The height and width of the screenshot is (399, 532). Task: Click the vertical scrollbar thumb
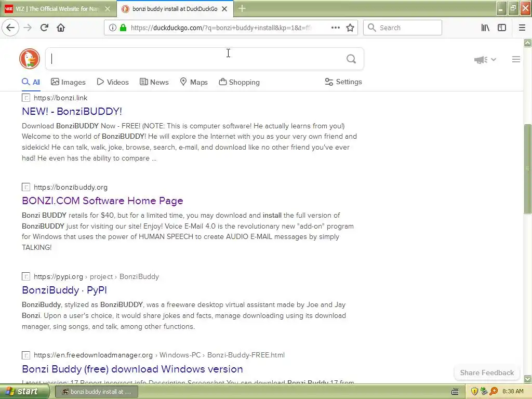coord(527,169)
